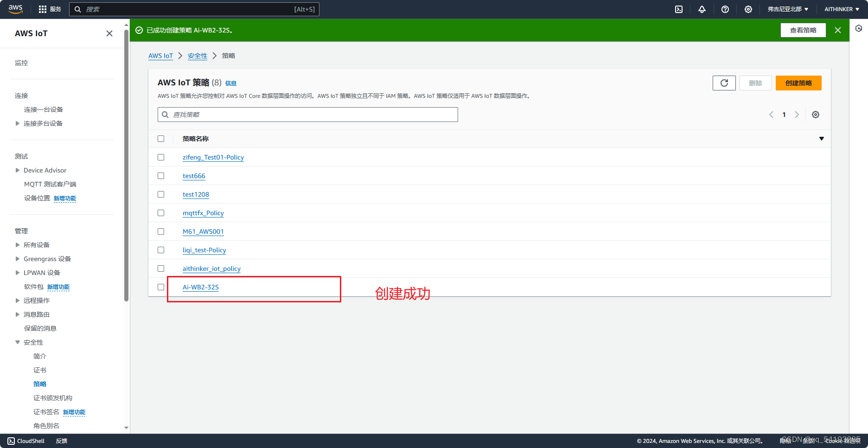Image resolution: width=868 pixels, height=448 pixels.
Task: Sort by policy name arrow
Action: click(x=822, y=139)
